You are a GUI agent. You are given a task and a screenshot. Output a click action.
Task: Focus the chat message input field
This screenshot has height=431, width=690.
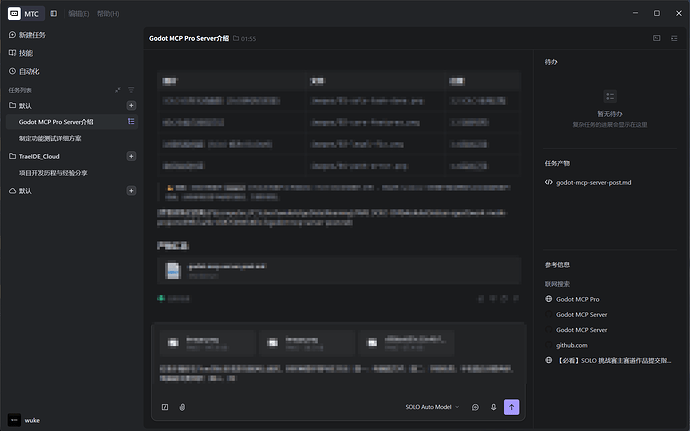338,375
